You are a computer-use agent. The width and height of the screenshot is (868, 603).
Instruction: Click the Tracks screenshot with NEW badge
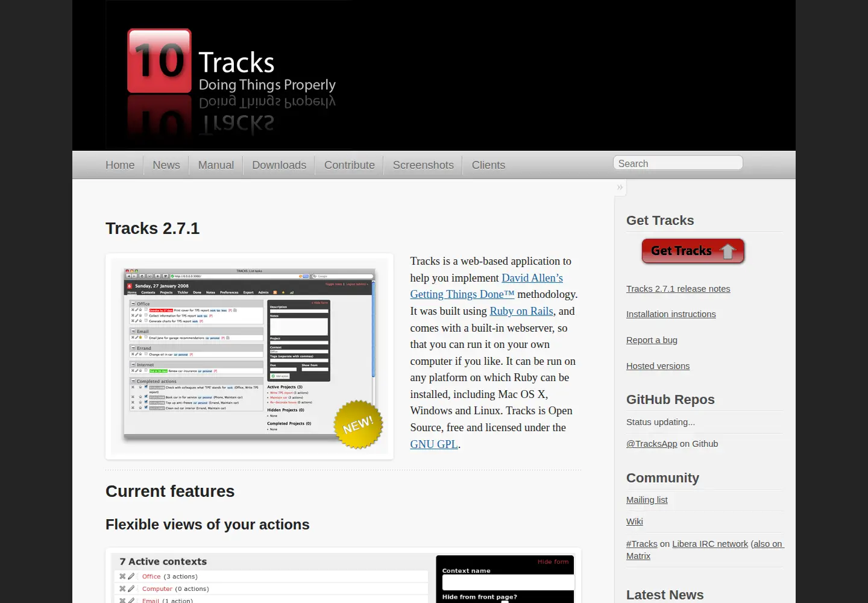point(250,356)
